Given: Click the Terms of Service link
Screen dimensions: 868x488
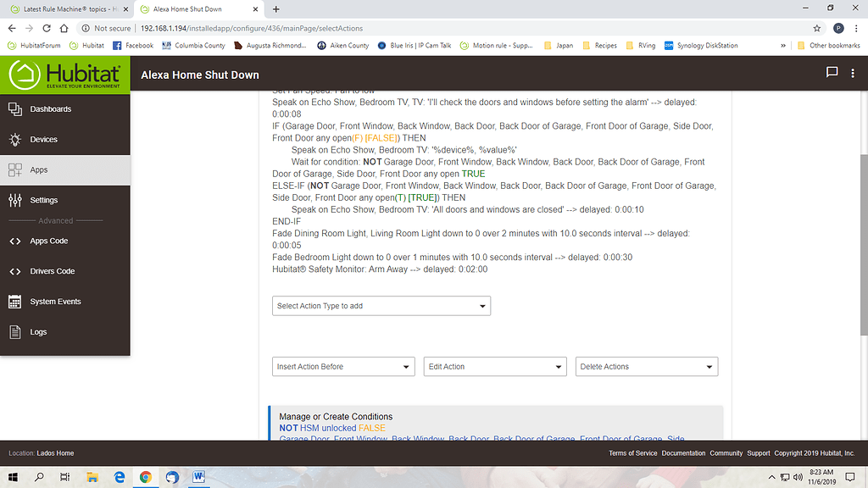Looking at the screenshot, I should pyautogui.click(x=632, y=453).
